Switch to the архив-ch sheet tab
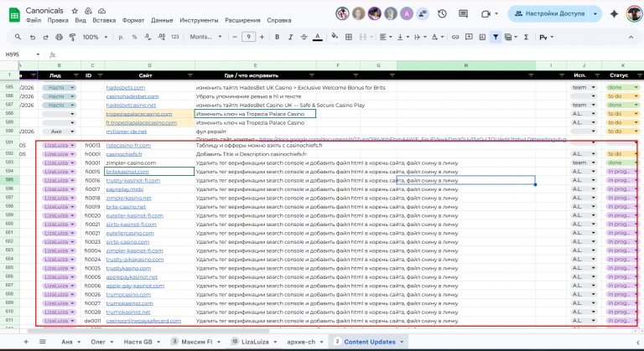Viewport: 644px width, 351px height. tap(301, 342)
